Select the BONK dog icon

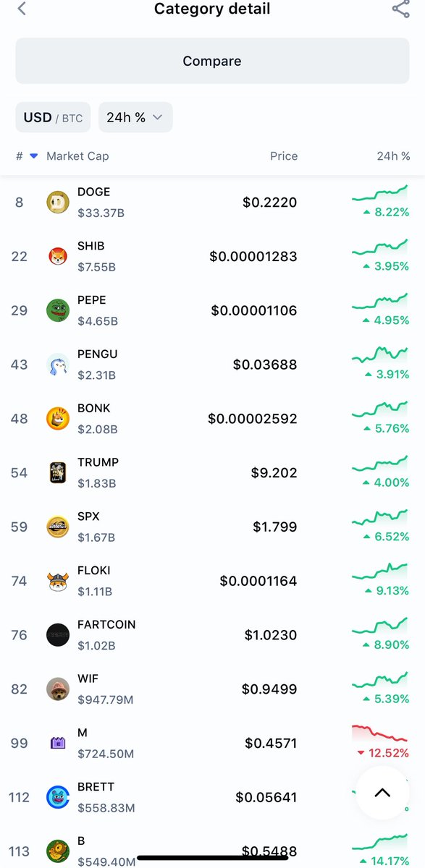pyautogui.click(x=58, y=419)
